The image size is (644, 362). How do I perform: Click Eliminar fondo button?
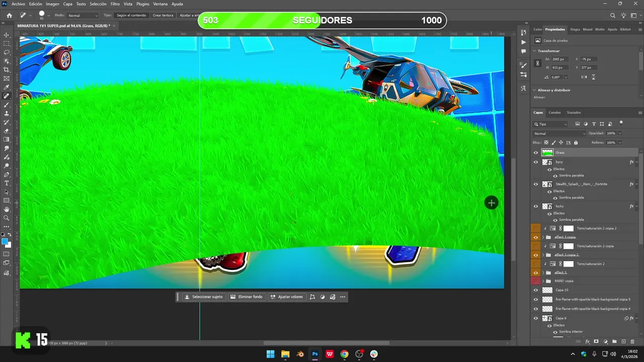(247, 297)
